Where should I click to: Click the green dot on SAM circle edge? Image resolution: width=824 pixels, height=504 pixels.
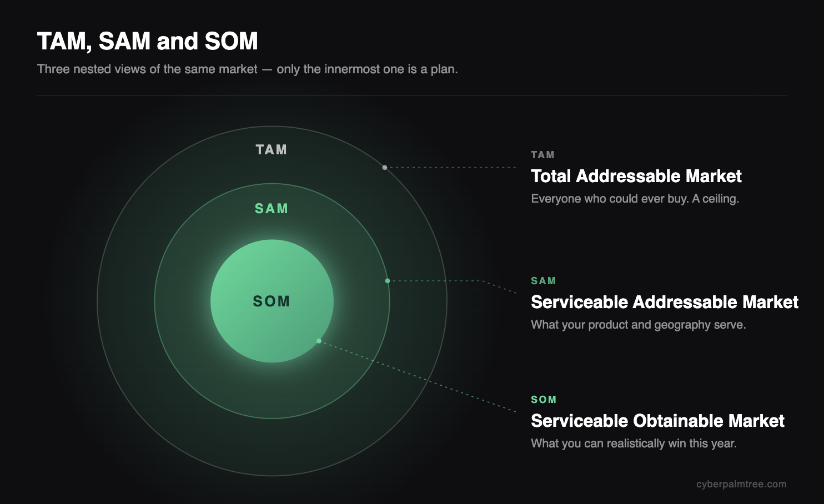point(388,281)
